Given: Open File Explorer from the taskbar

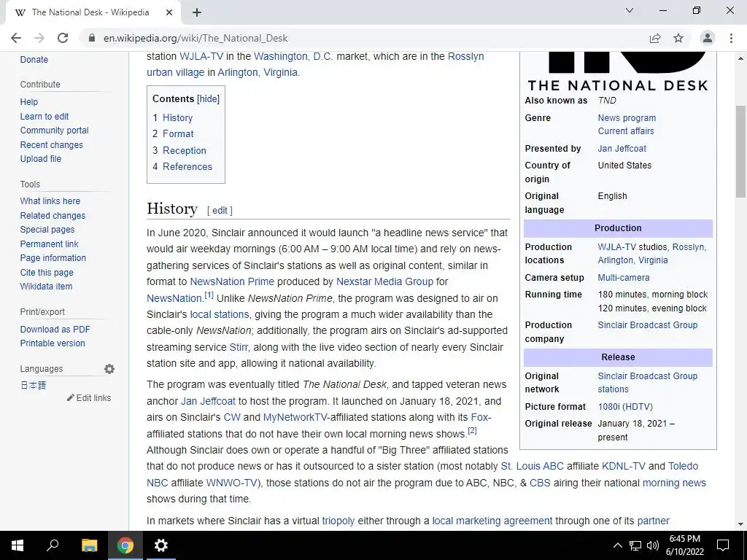Looking at the screenshot, I should point(89,545).
